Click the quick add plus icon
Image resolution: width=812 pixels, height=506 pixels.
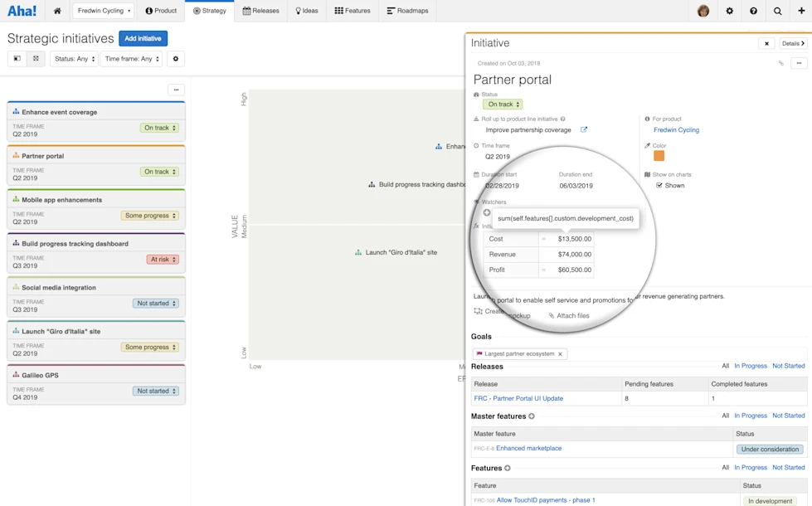click(800, 11)
